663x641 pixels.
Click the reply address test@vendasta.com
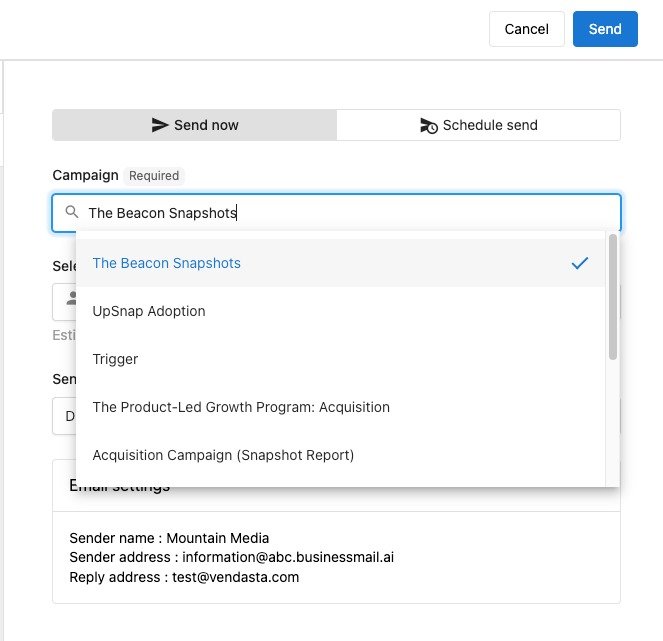[184, 577]
